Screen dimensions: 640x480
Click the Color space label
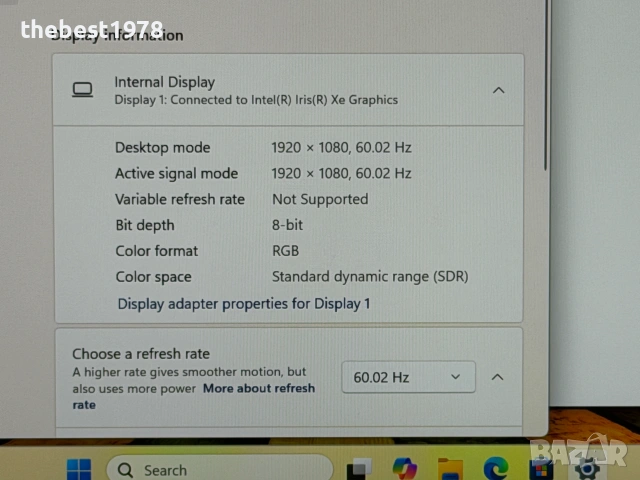153,277
